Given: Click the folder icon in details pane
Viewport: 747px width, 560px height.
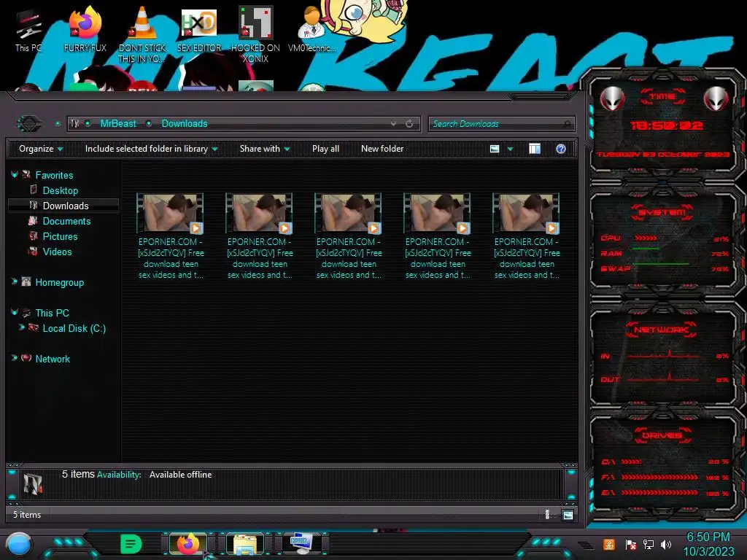Looking at the screenshot, I should (33, 484).
